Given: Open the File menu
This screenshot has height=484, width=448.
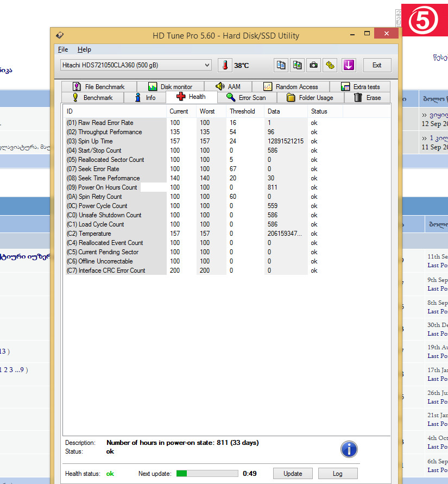Looking at the screenshot, I should [x=63, y=49].
